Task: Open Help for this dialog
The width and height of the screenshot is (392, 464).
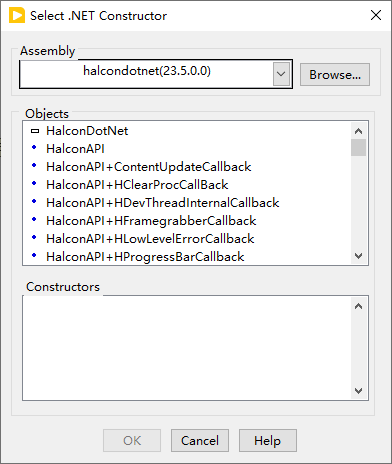Action: tap(268, 441)
